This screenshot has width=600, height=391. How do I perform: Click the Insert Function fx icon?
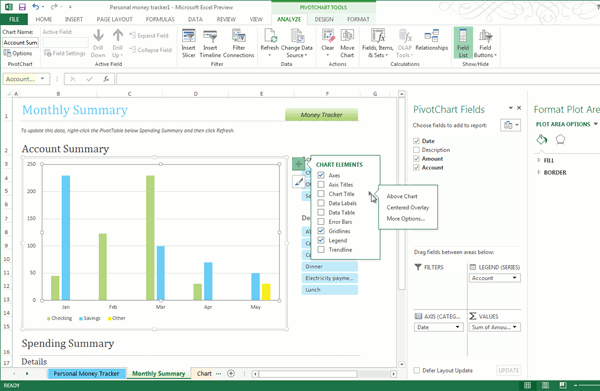coord(106,79)
